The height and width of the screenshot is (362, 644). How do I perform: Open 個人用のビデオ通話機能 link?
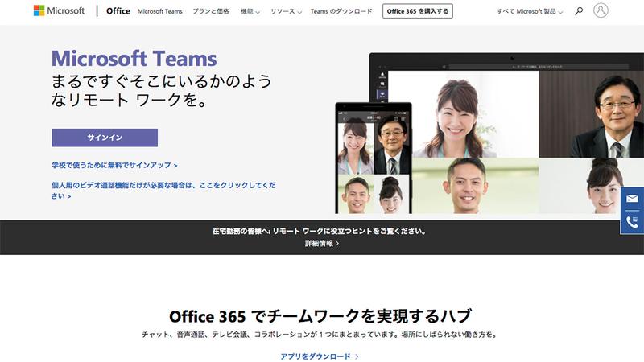tap(163, 191)
